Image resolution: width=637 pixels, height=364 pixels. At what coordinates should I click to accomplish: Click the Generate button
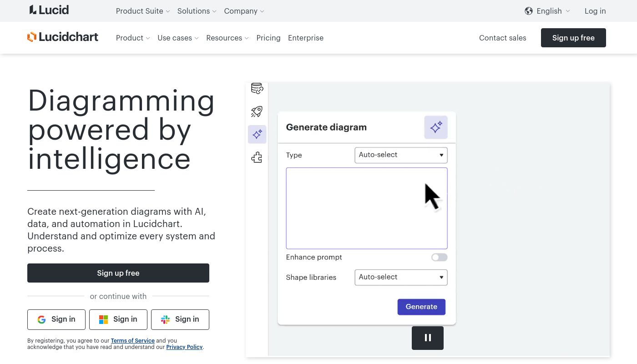421,307
